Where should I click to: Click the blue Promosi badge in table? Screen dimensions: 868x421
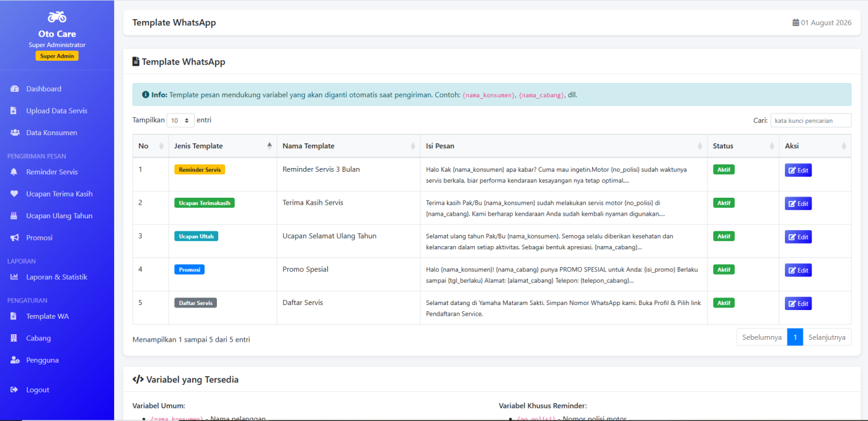(189, 270)
